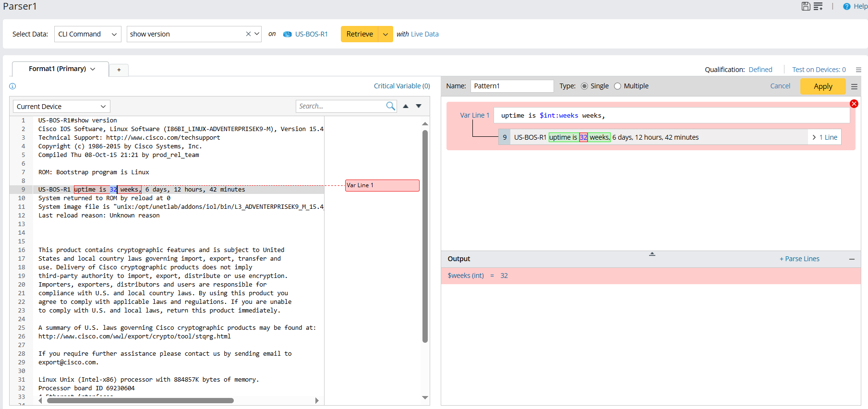Remove Var Line 1 with red X

point(854,104)
